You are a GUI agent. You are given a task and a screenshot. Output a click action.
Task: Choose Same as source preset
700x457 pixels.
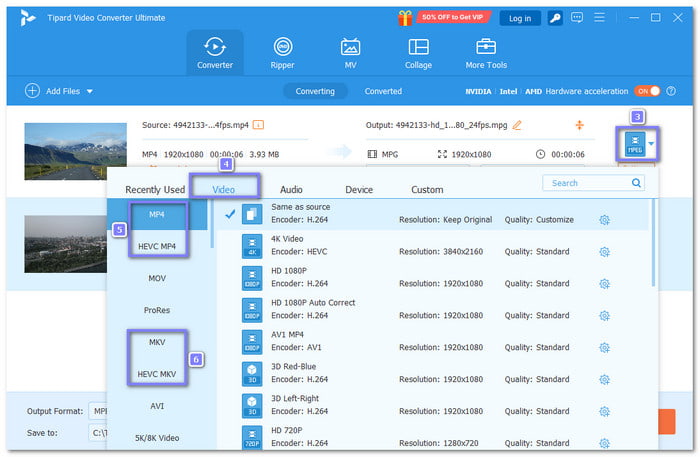tap(432, 214)
